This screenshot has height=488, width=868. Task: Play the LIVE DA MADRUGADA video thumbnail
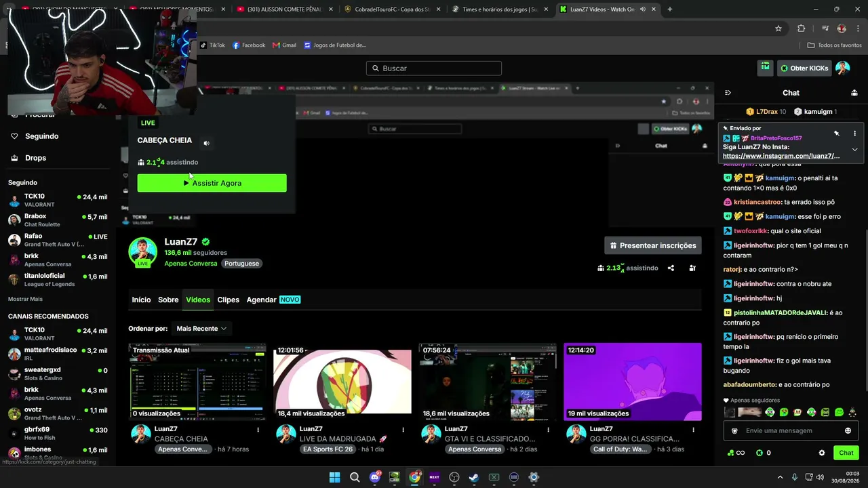(x=342, y=382)
